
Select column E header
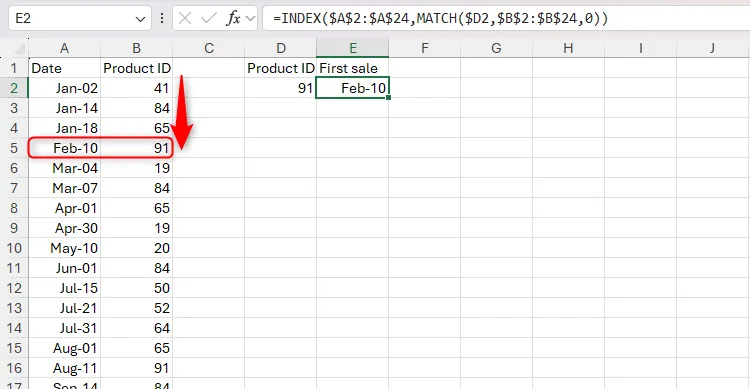pos(353,48)
